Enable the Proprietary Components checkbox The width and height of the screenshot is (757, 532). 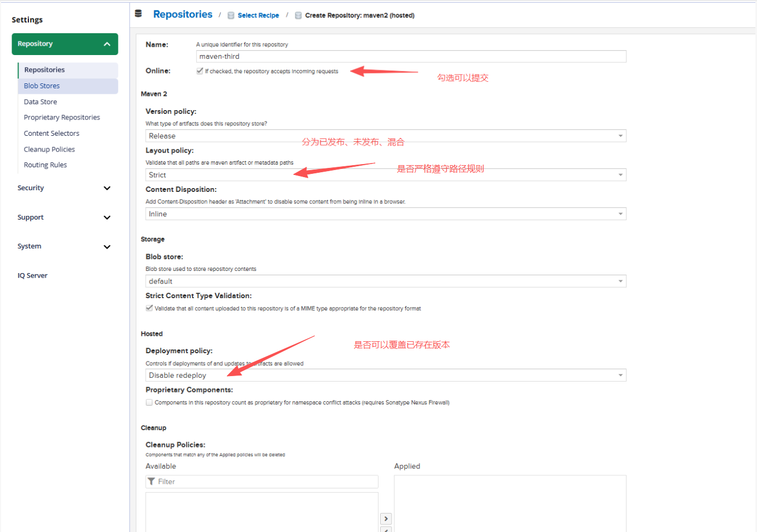pos(149,402)
